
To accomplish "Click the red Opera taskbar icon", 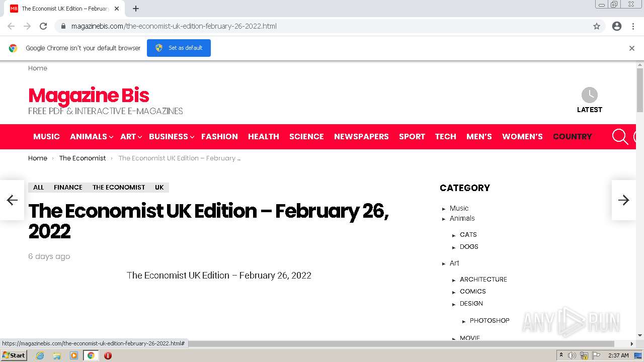I will tap(108, 355).
